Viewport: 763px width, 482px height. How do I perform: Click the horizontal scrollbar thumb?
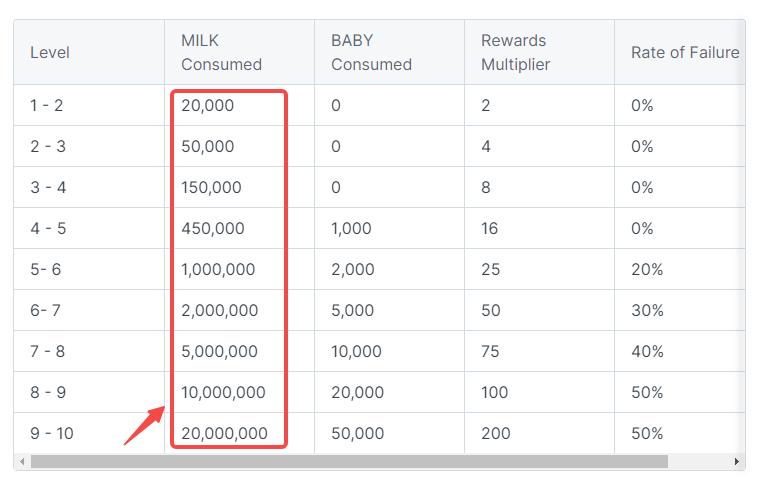point(348,462)
